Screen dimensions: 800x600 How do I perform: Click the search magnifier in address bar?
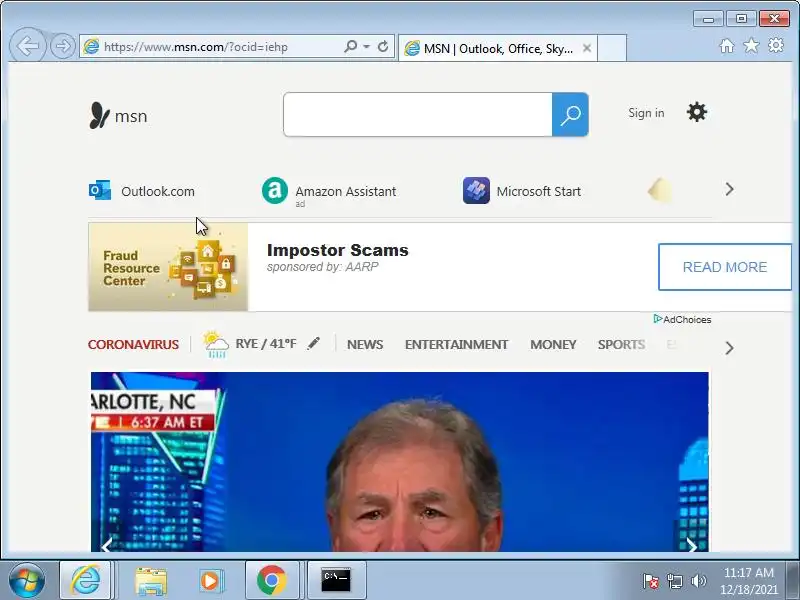pos(351,46)
